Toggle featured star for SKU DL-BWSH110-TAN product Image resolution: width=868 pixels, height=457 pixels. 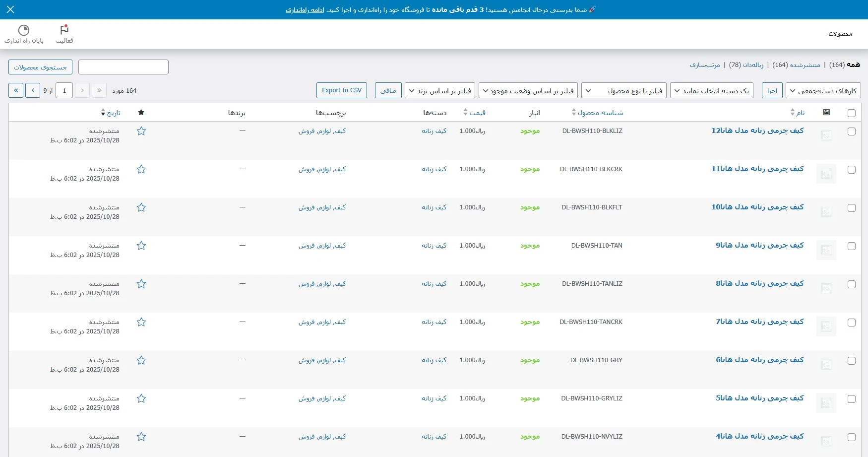click(141, 246)
